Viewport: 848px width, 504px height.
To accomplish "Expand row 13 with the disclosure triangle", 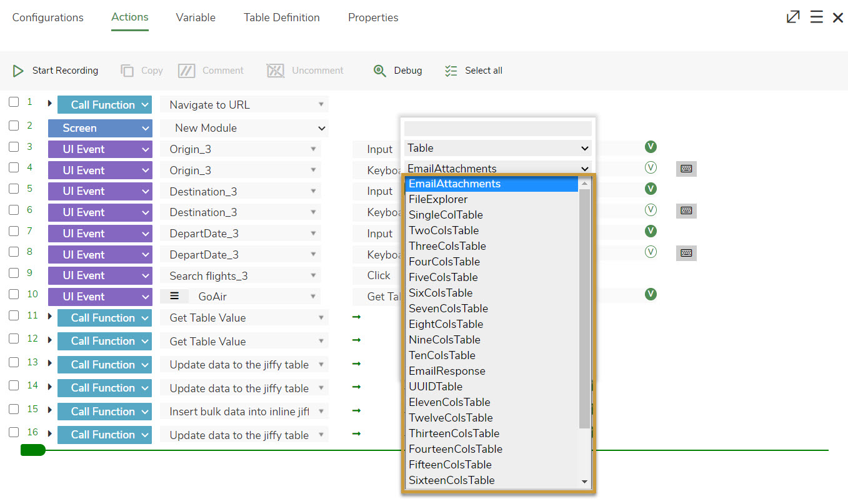I will point(50,363).
